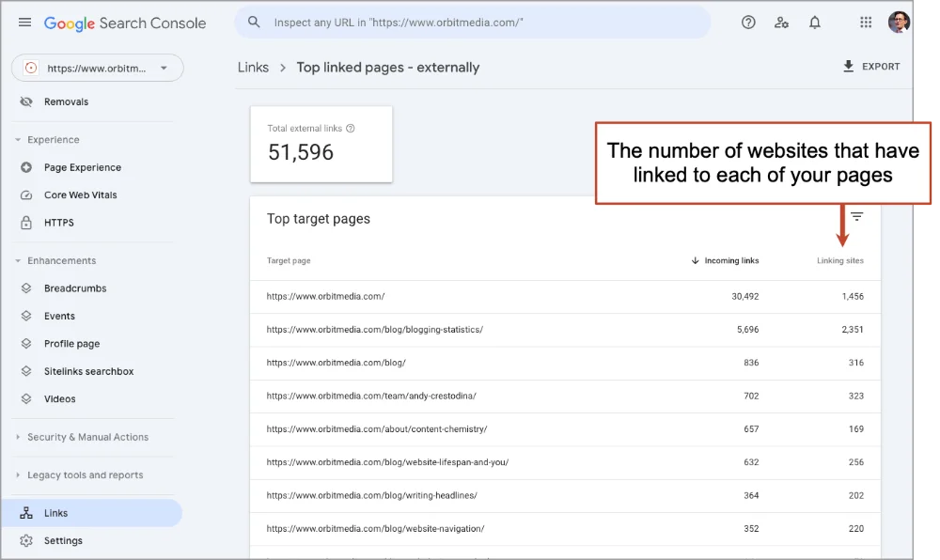Click the EXPORT button label
940x560 pixels.
coord(881,67)
